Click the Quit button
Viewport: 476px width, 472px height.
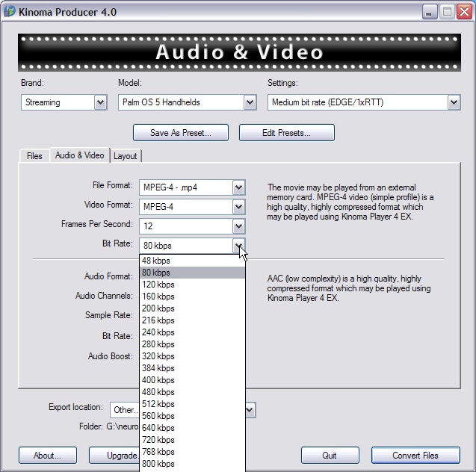[329, 455]
